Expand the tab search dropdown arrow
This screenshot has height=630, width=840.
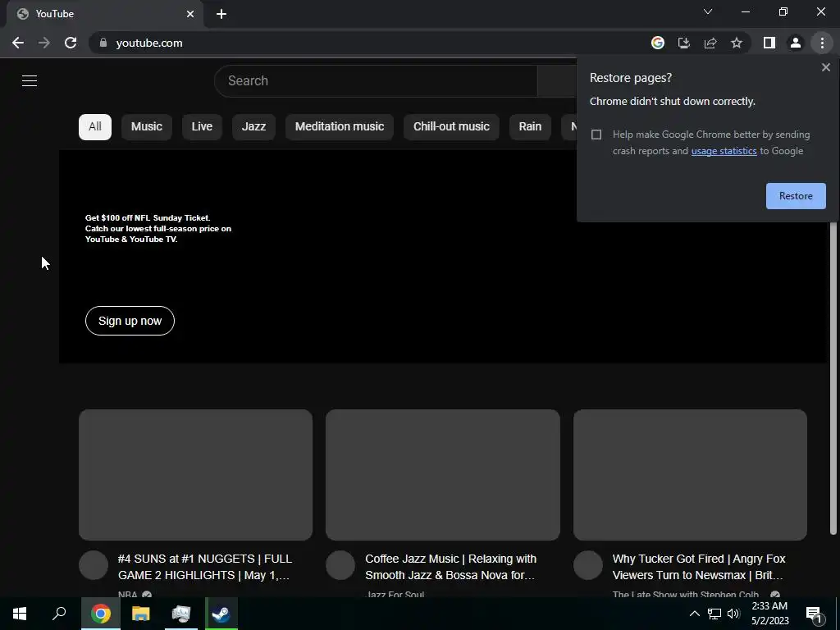point(708,11)
